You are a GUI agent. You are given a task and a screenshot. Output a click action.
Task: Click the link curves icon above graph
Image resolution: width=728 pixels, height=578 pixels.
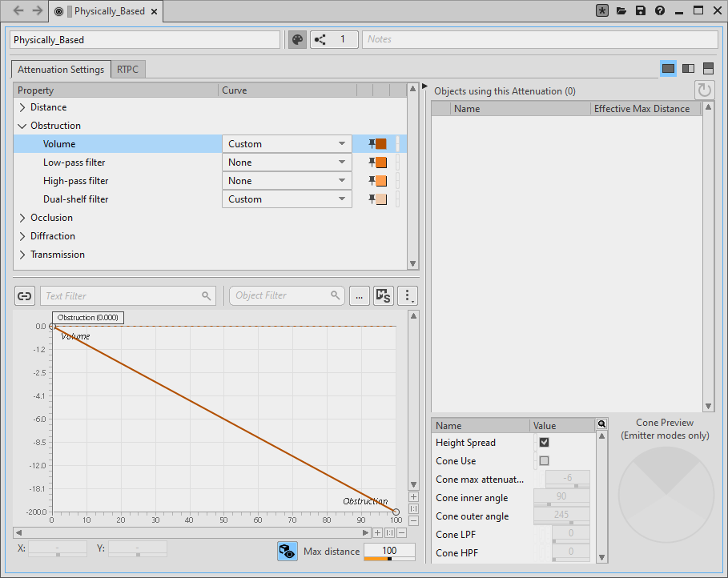[x=25, y=295]
